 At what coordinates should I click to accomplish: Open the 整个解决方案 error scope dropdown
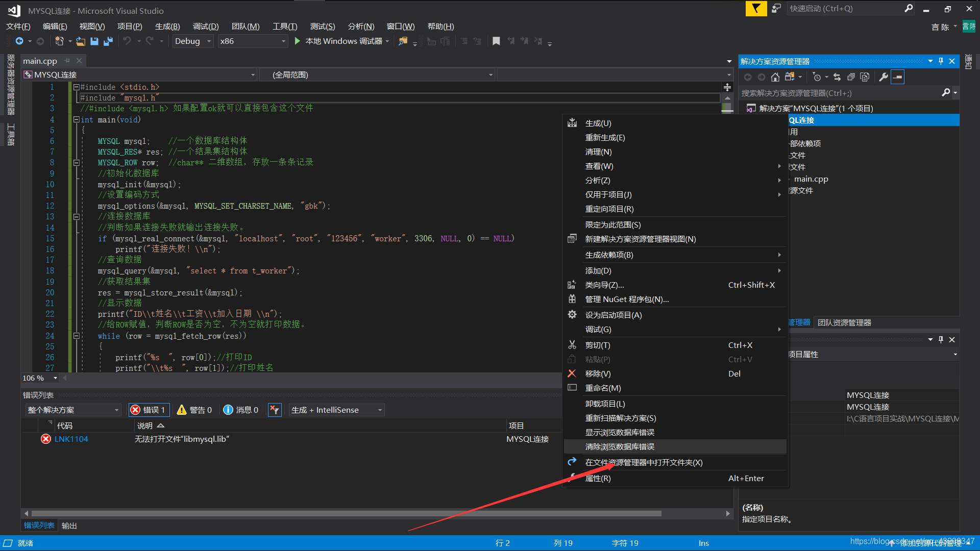pos(73,410)
